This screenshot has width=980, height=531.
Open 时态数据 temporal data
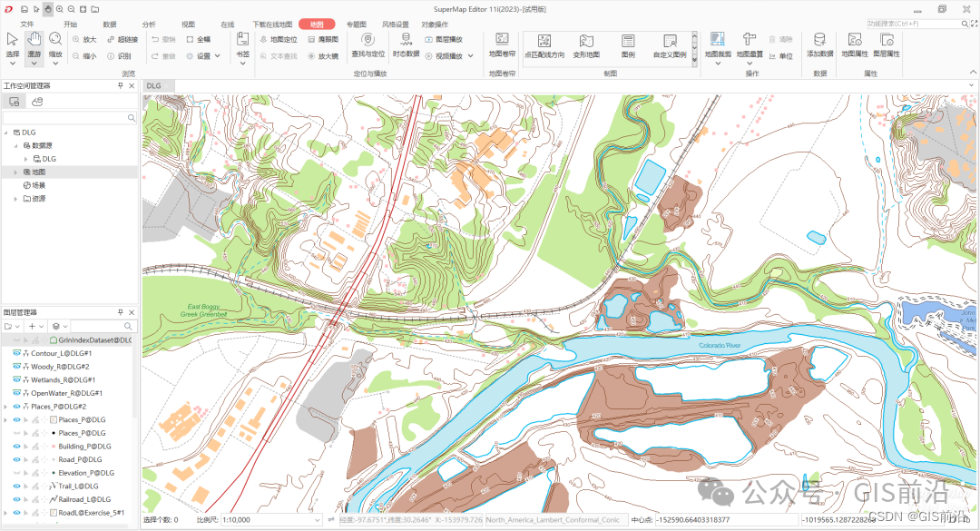pos(406,45)
